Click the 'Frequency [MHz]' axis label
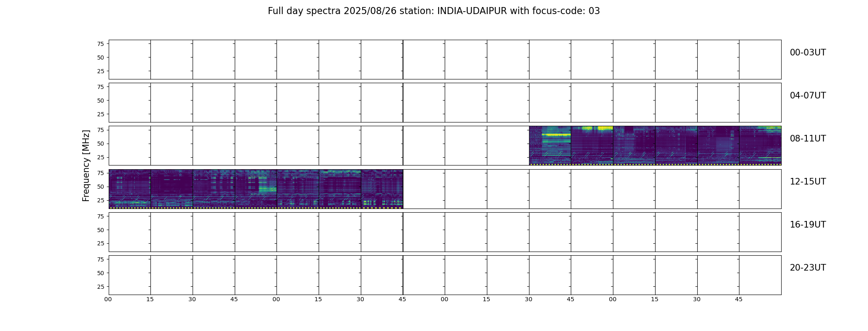The width and height of the screenshot is (868, 331). (x=86, y=166)
